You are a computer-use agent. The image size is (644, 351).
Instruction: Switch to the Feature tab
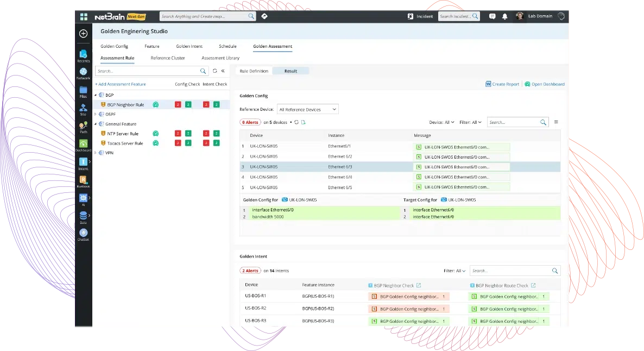[x=152, y=46]
